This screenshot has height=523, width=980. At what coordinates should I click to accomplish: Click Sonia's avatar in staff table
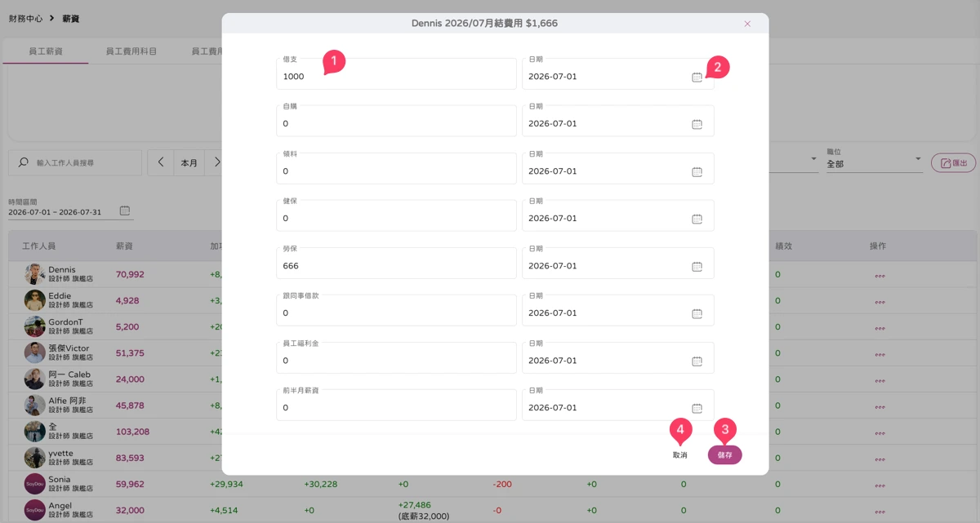34,484
